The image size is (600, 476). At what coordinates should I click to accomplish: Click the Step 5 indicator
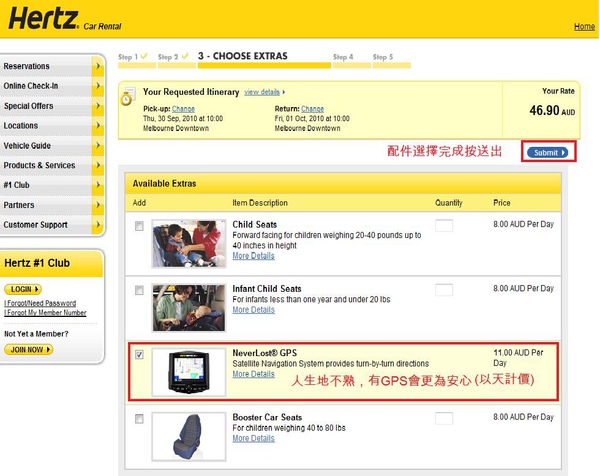[x=383, y=57]
